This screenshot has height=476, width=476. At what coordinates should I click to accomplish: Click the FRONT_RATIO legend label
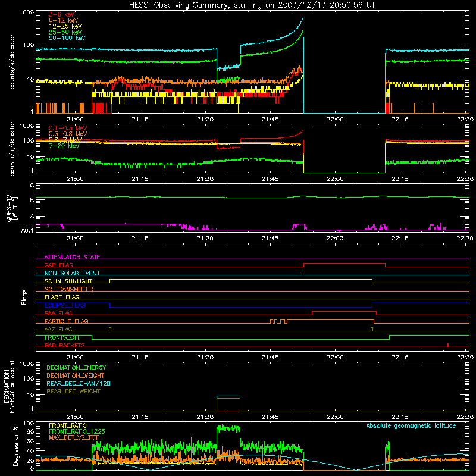(68, 425)
